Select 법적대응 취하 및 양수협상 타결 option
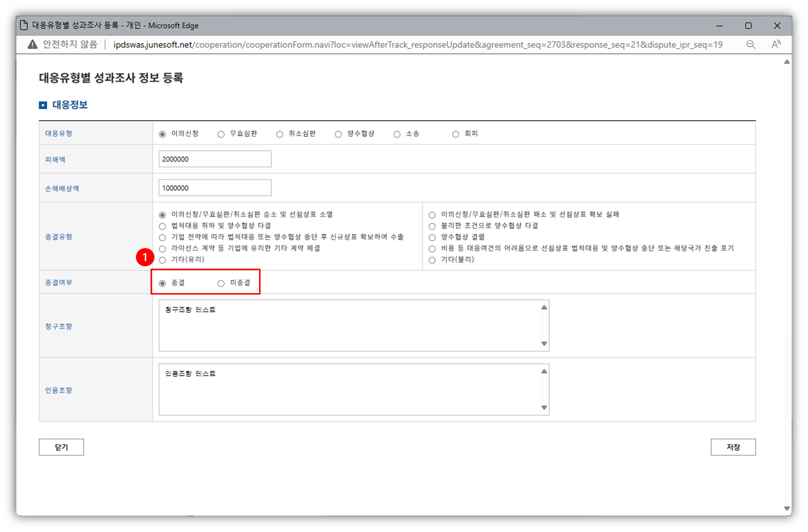The width and height of the screenshot is (808, 532). coord(162,226)
